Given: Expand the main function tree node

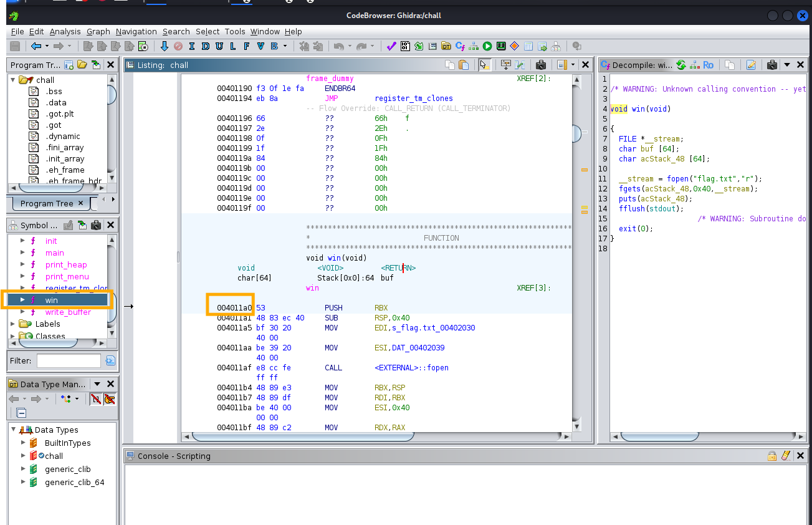Looking at the screenshot, I should pos(23,253).
